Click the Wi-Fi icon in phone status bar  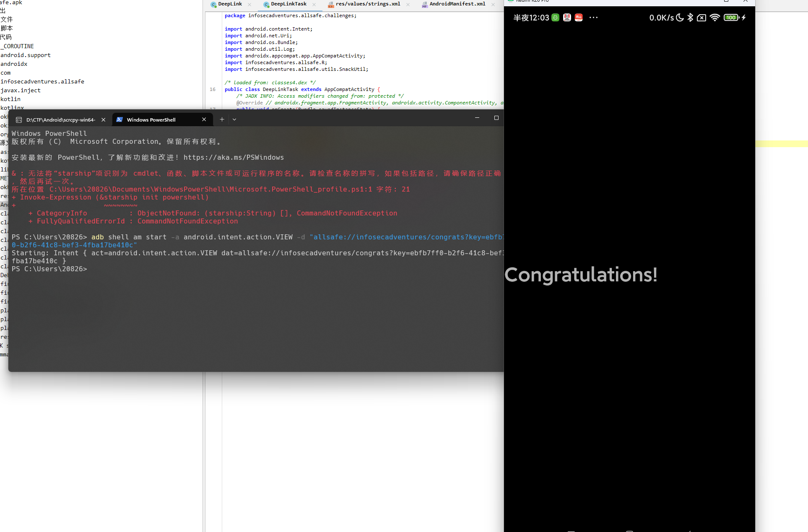(x=714, y=18)
